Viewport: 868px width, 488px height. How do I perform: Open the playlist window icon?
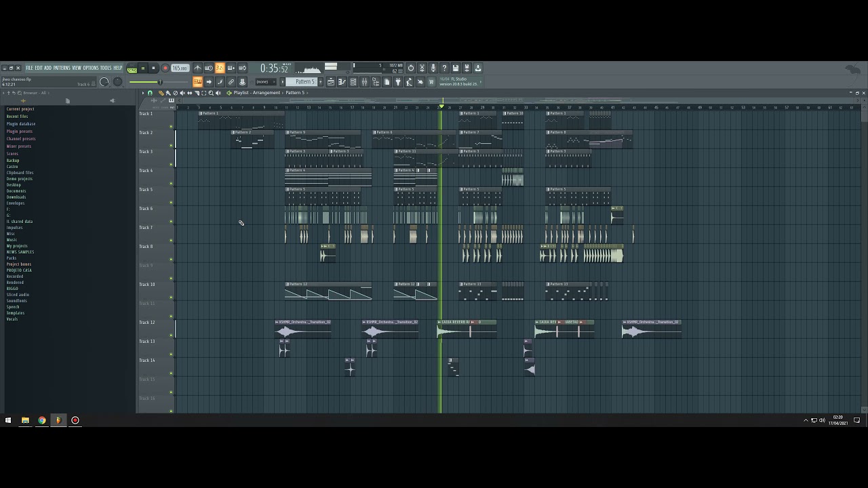pyautogui.click(x=331, y=81)
